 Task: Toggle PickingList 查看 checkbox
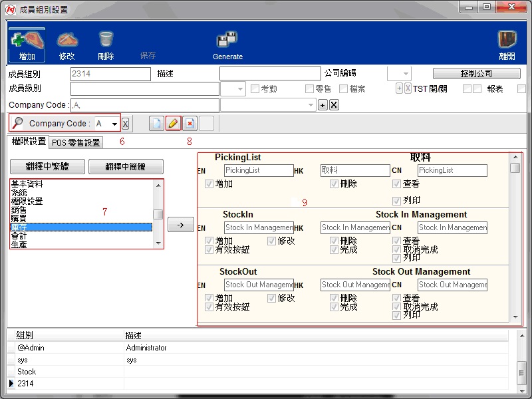pyautogui.click(x=396, y=184)
